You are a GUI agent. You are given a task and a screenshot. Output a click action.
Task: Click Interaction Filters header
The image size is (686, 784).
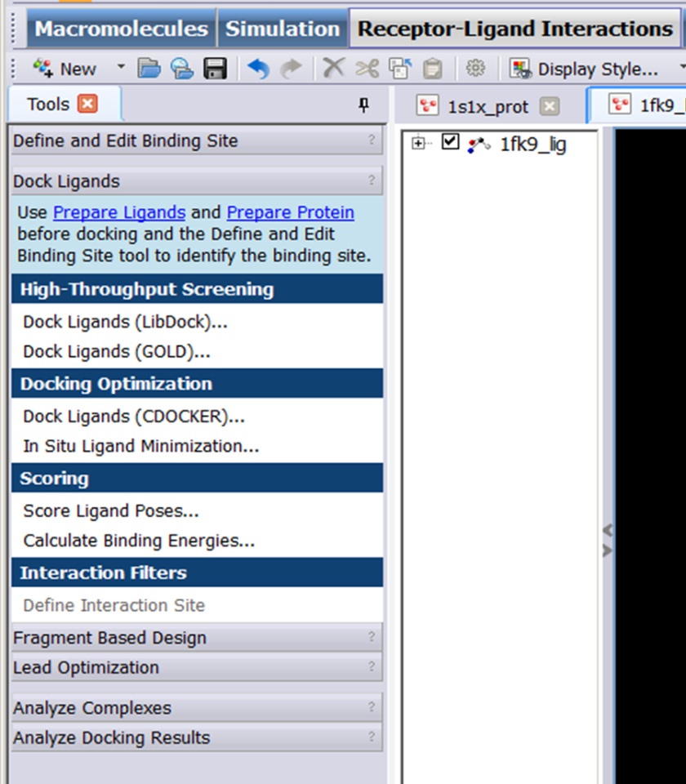pyautogui.click(x=197, y=572)
